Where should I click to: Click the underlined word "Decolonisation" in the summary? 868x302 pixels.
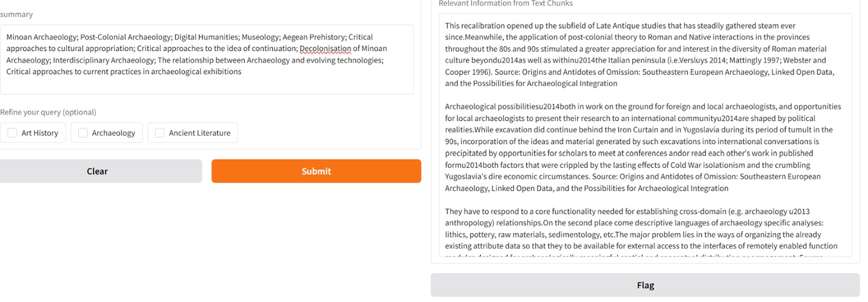pos(325,49)
